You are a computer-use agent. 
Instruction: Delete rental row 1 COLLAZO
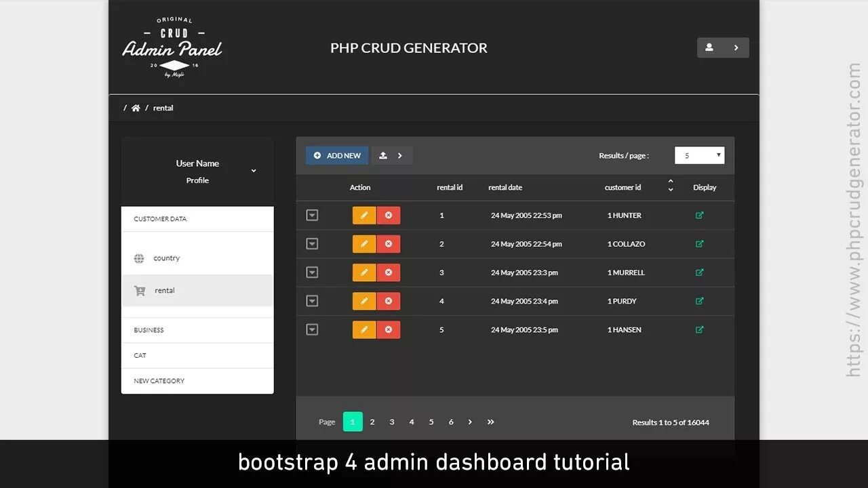389,244
